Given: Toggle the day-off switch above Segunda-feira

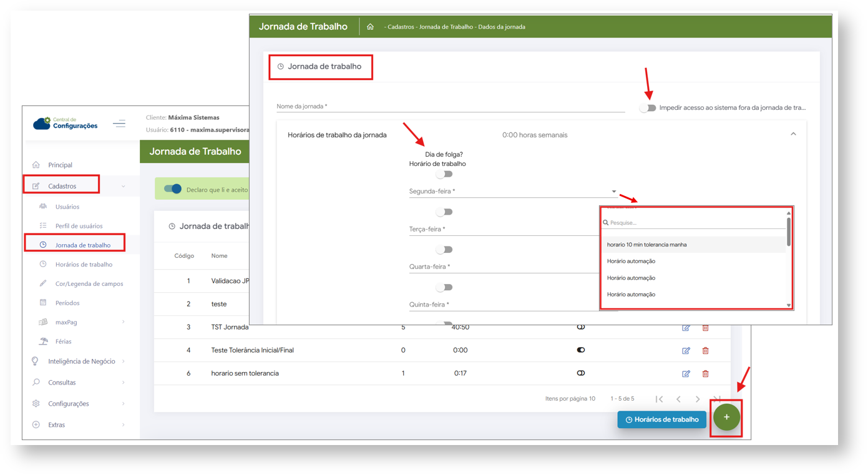Looking at the screenshot, I should (x=444, y=174).
